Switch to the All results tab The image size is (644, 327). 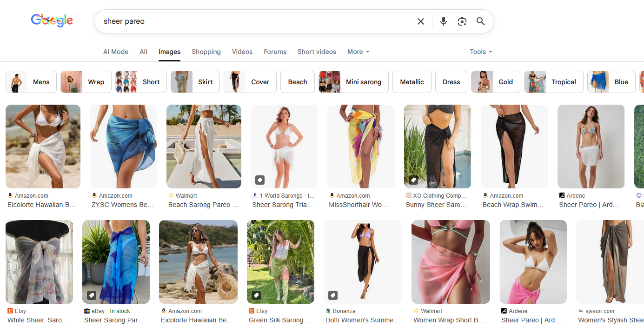(143, 52)
